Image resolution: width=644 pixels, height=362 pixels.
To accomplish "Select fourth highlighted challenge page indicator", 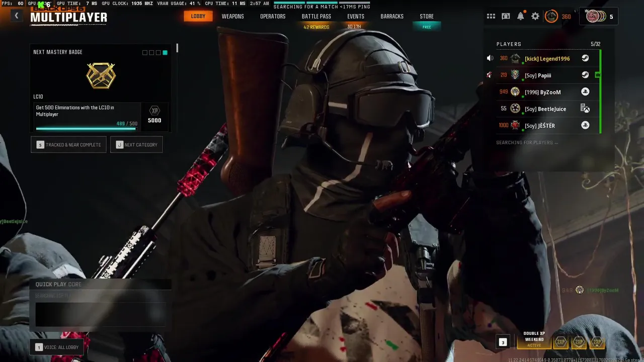I will pos(165,53).
